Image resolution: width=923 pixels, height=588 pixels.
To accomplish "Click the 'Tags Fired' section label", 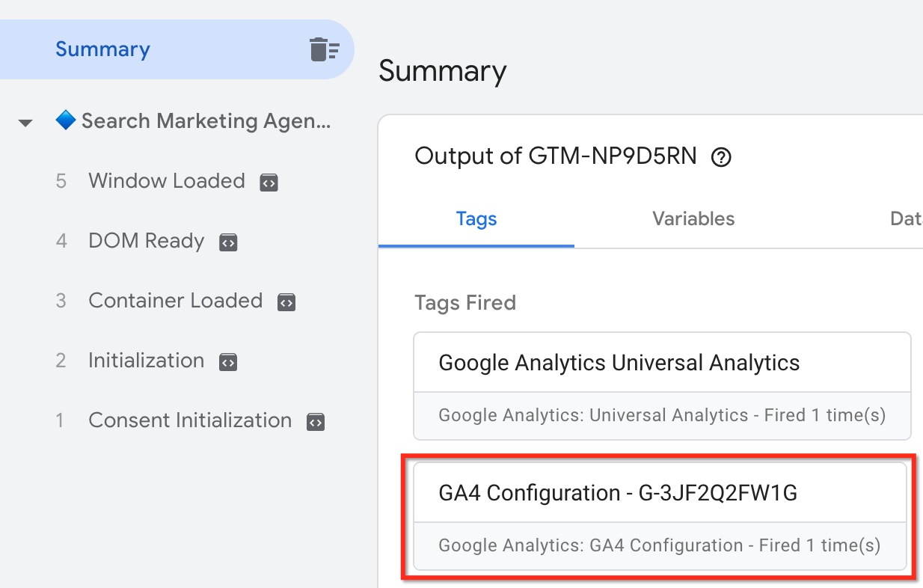I will click(465, 303).
